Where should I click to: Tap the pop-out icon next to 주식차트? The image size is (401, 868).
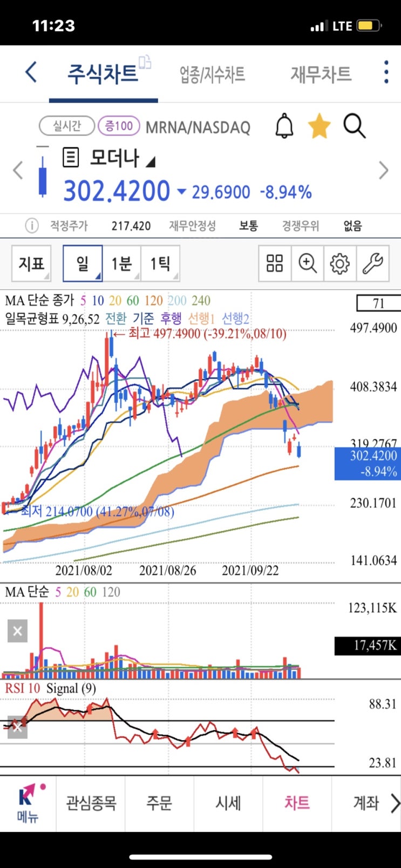[x=145, y=62]
